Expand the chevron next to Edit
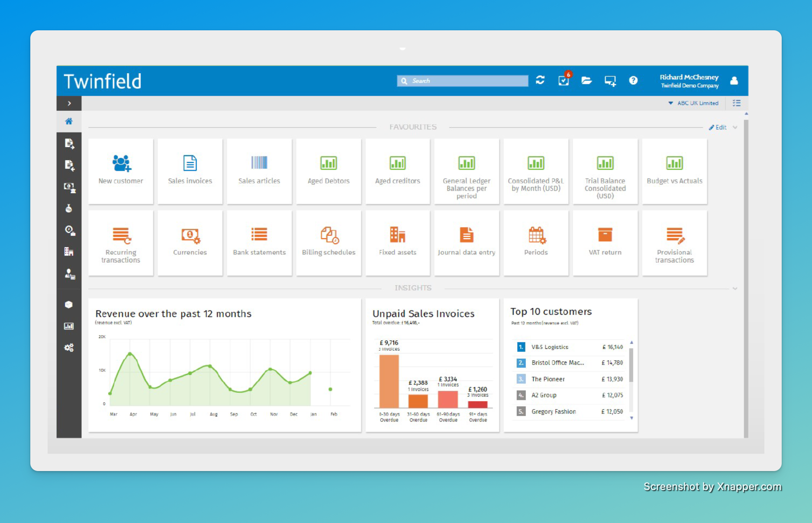 pyautogui.click(x=735, y=127)
